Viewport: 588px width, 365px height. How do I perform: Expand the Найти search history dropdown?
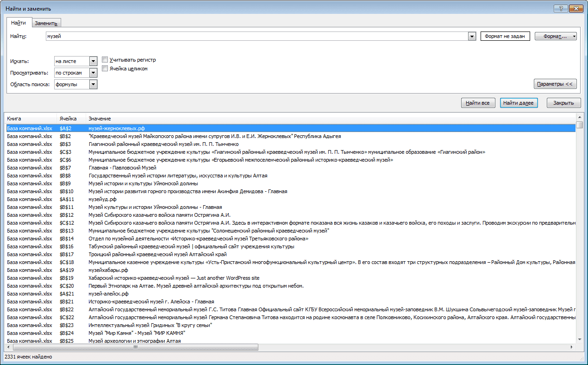pyautogui.click(x=472, y=36)
